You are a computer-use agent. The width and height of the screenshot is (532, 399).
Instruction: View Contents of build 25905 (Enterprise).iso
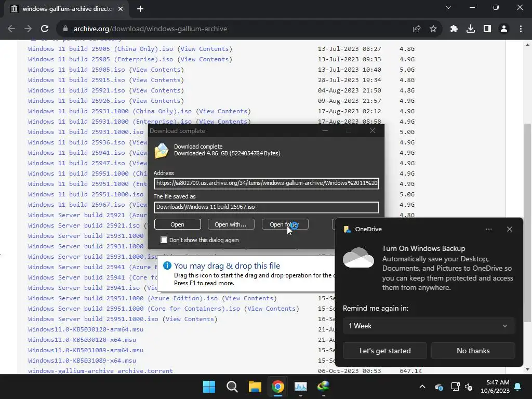(x=204, y=59)
